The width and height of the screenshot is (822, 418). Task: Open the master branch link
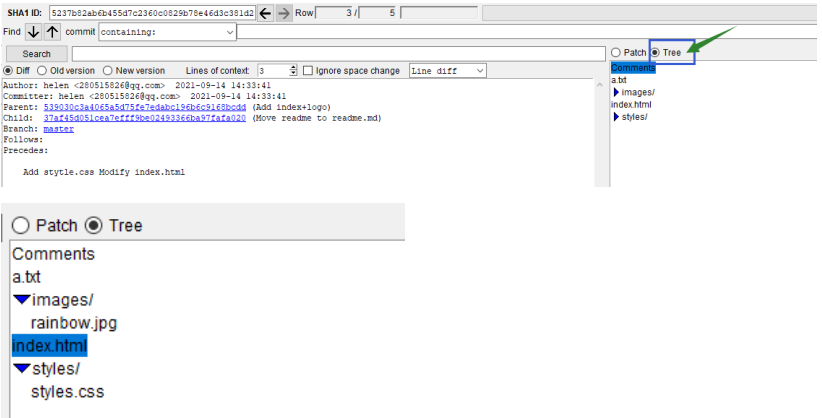[59, 129]
